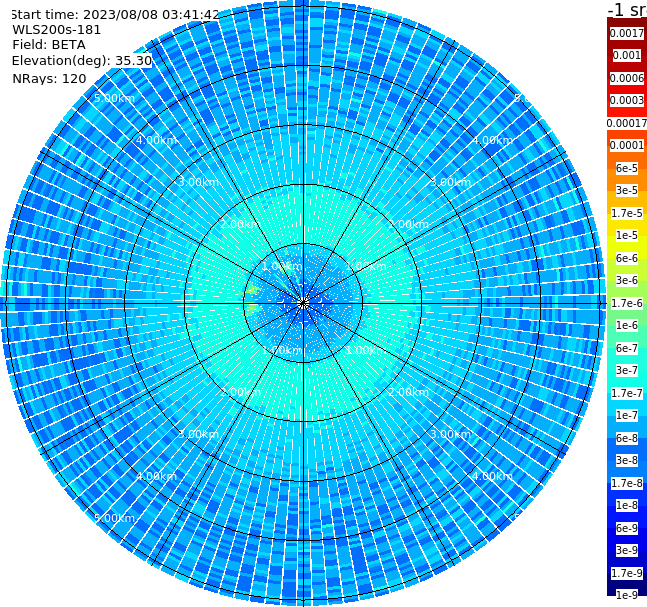647x607 pixels.
Task: Click the 1.7e-8 colorbar label
Action: 627,483
